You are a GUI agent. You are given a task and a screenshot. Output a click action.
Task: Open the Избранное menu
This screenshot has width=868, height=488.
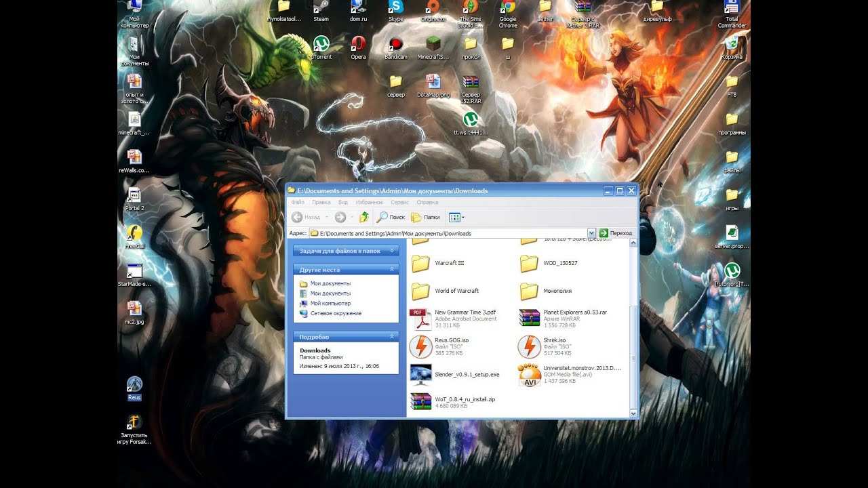tap(370, 202)
